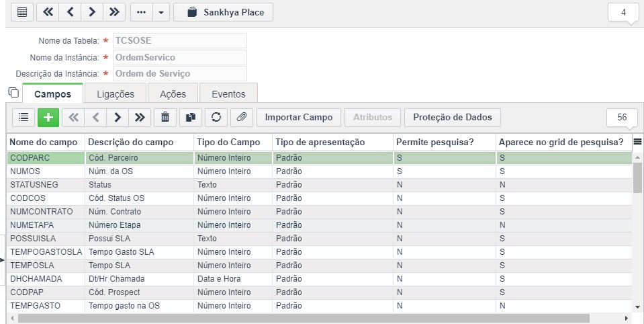The width and height of the screenshot is (644, 324).
Task: Open the Ações tab
Action: (173, 93)
